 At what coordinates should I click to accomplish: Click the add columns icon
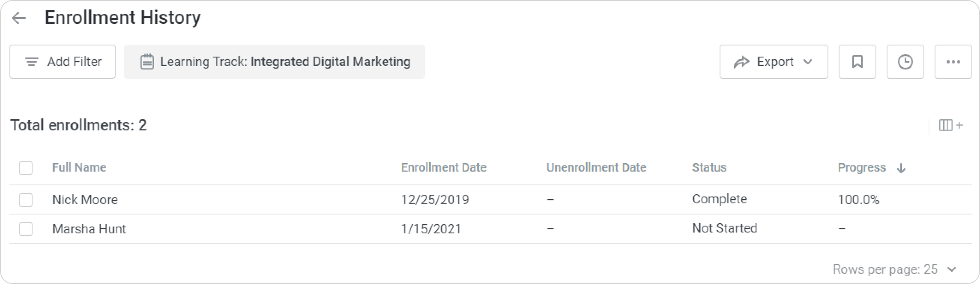(950, 125)
